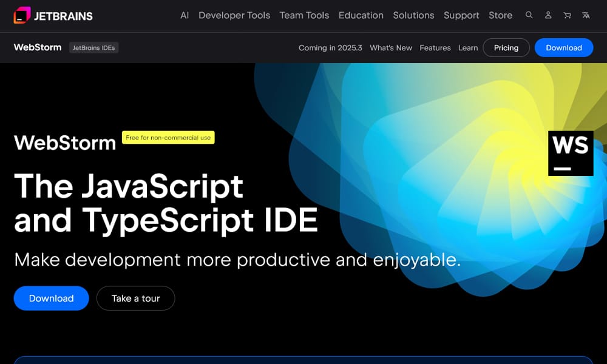Image resolution: width=607 pixels, height=364 pixels.
Task: Select Store in the top navigation
Action: tap(500, 15)
